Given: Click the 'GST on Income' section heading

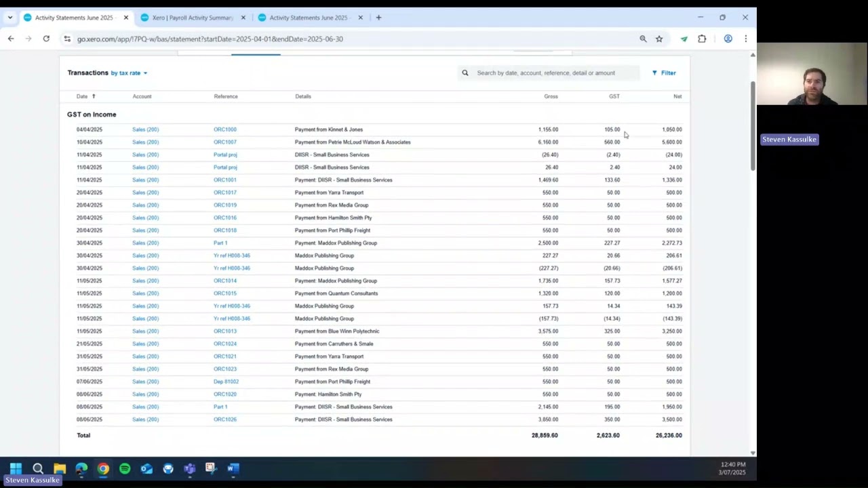Looking at the screenshot, I should coord(92,115).
